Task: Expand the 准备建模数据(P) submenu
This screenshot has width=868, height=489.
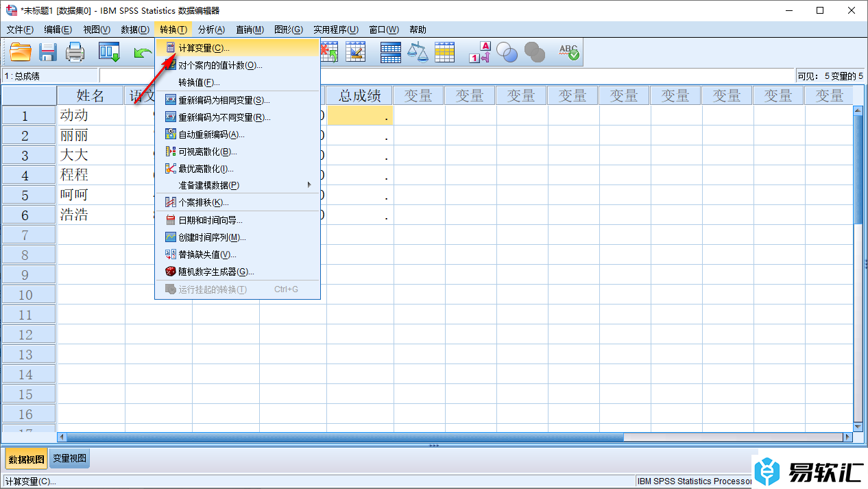Action: click(237, 185)
